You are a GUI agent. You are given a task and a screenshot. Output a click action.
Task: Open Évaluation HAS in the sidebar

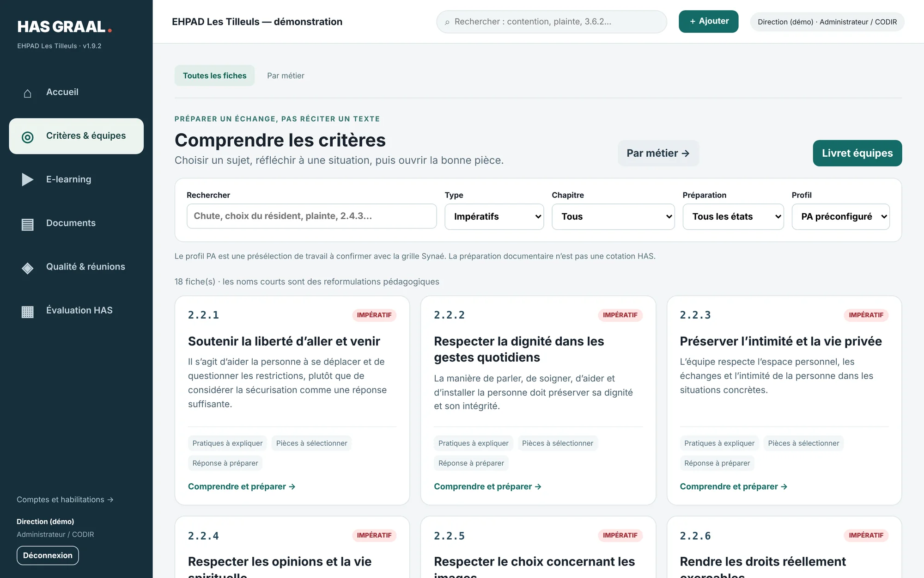pyautogui.click(x=76, y=310)
